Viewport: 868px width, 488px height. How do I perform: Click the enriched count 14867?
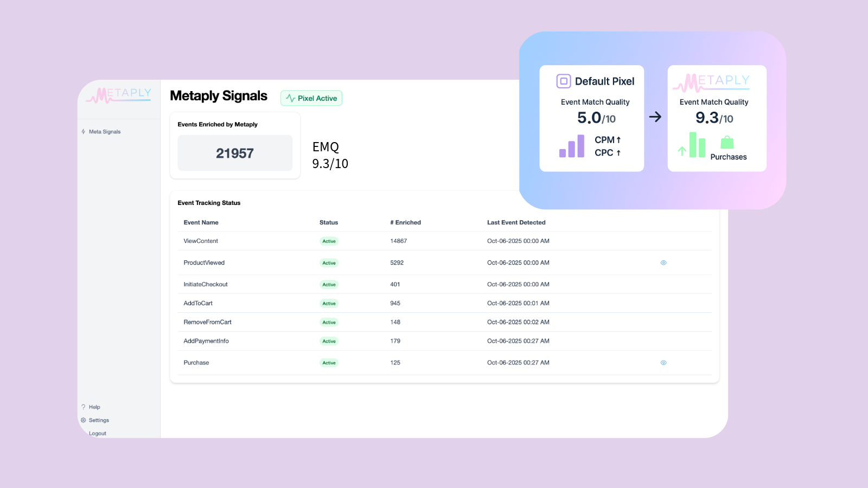(399, 241)
